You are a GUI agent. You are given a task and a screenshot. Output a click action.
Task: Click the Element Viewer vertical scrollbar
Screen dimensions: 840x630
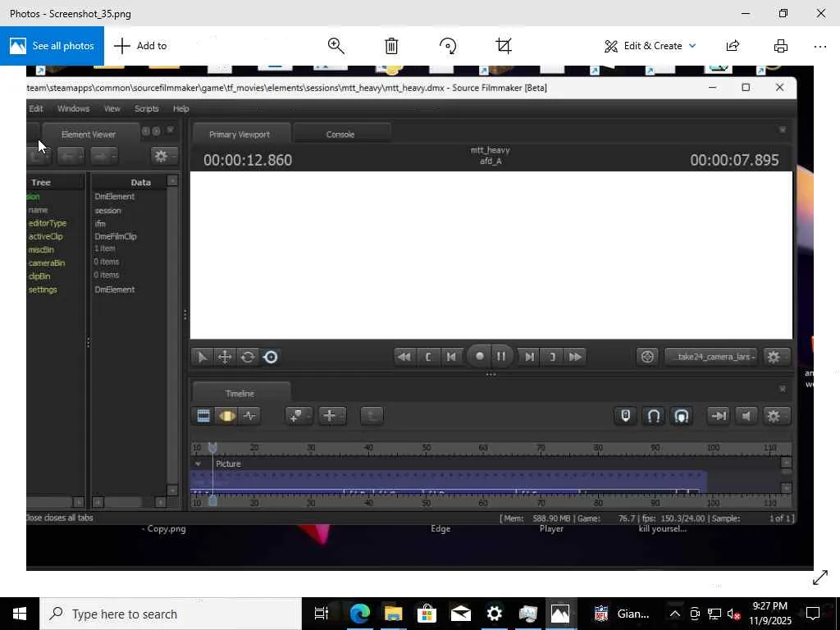(x=172, y=335)
